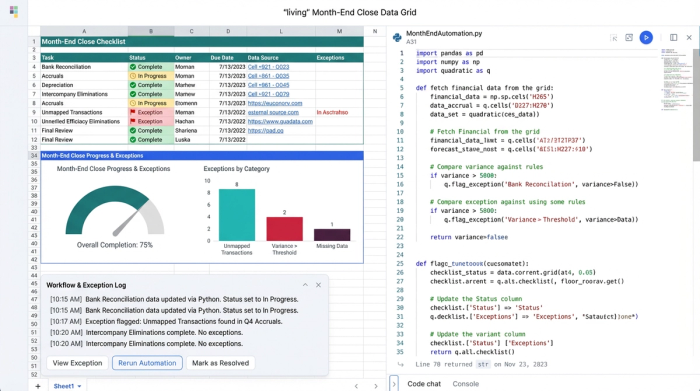The height and width of the screenshot is (391, 700).
Task: Click the In Ascrafnso exception note cell
Action: click(x=339, y=112)
